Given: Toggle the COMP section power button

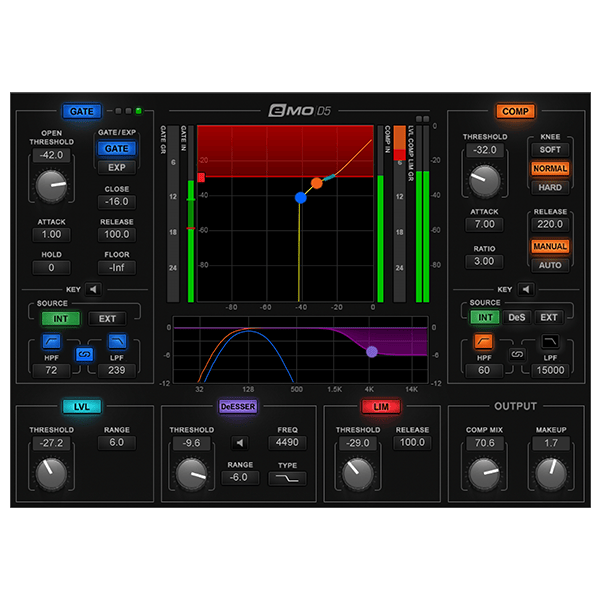Looking at the screenshot, I should 515,111.
